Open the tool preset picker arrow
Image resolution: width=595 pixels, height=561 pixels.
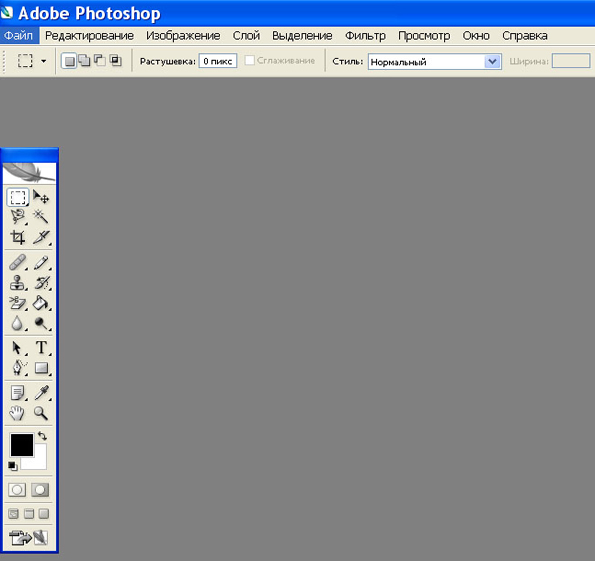[44, 61]
